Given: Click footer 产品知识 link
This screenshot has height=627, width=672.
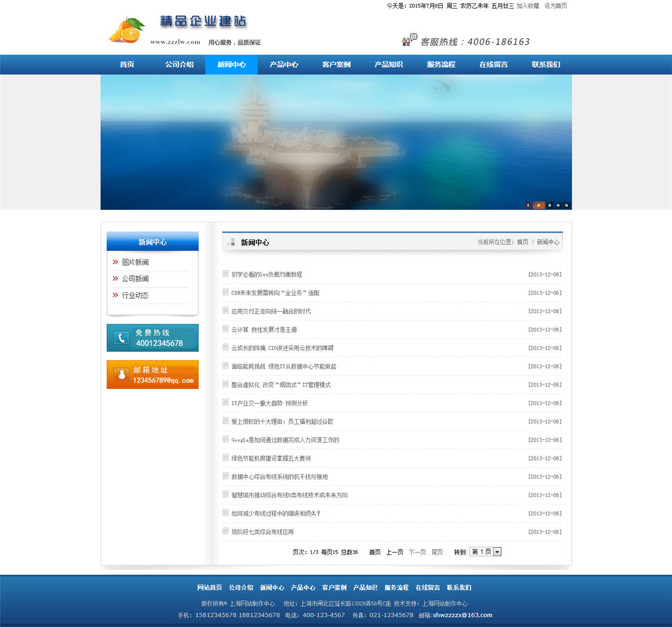Looking at the screenshot, I should (x=365, y=587).
